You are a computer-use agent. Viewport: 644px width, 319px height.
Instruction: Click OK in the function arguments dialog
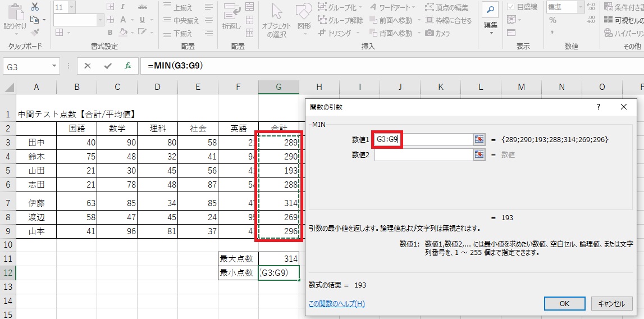click(x=564, y=303)
